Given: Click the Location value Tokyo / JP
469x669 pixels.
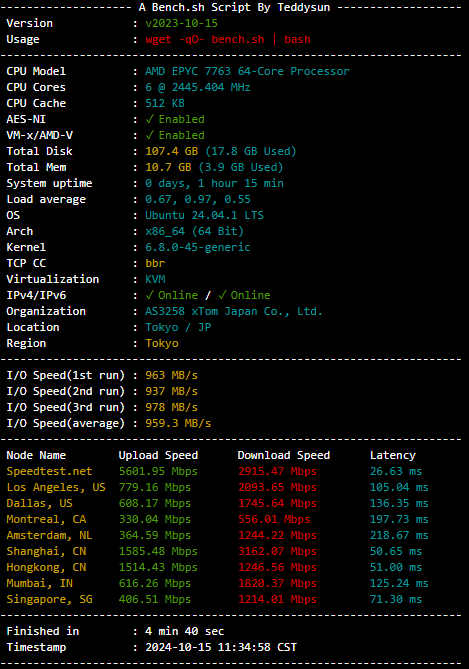Looking at the screenshot, I should tap(178, 327).
